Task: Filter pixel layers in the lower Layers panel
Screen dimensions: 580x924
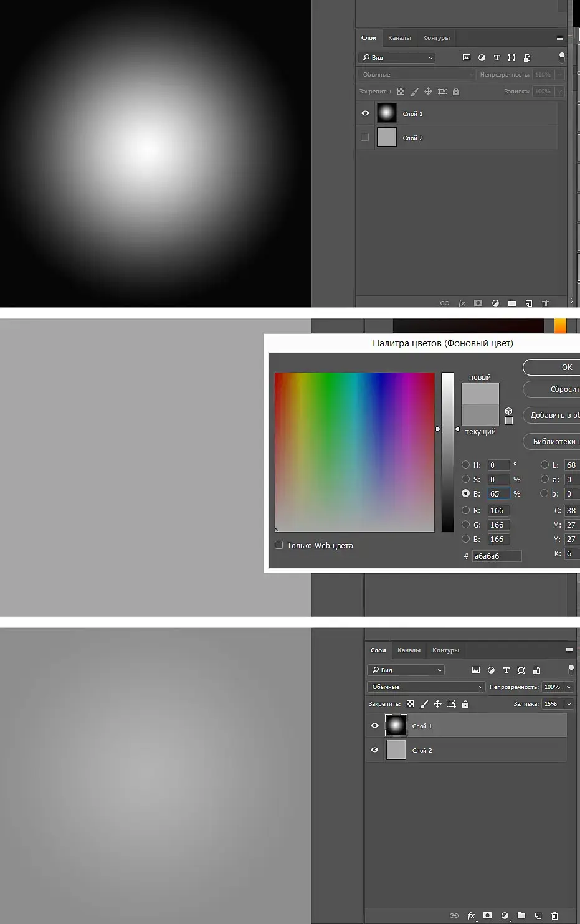Action: 476,670
